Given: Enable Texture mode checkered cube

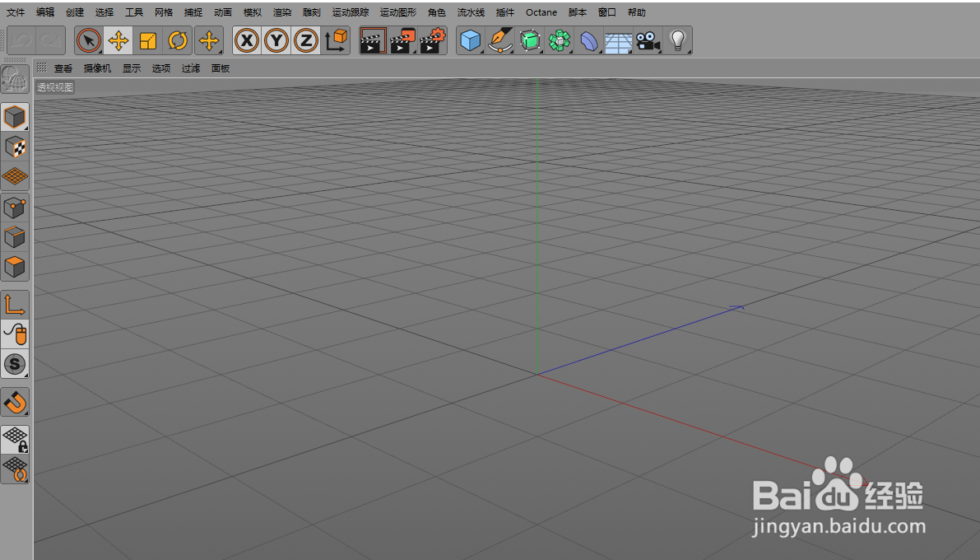Looking at the screenshot, I should 14,147.
